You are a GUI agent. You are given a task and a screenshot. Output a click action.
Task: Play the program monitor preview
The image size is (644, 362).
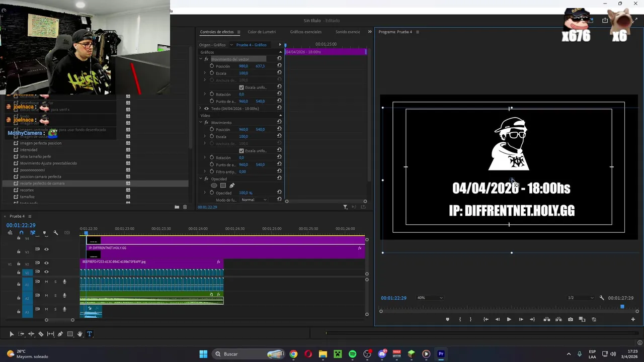(509, 319)
